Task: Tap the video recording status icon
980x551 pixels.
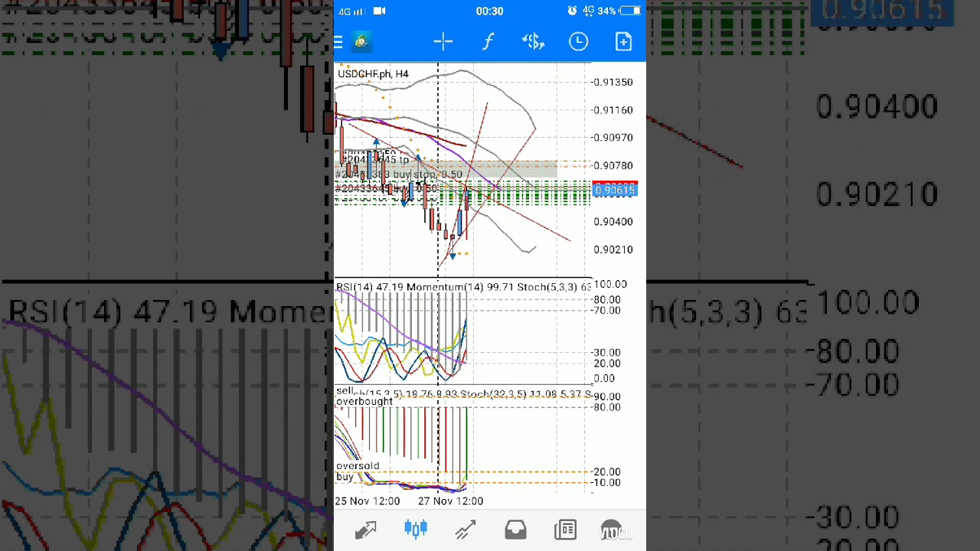Action: [380, 11]
